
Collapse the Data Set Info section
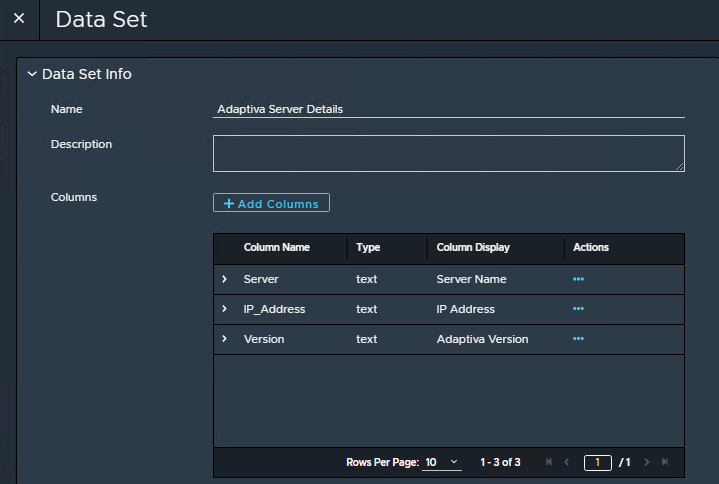pos(32,74)
